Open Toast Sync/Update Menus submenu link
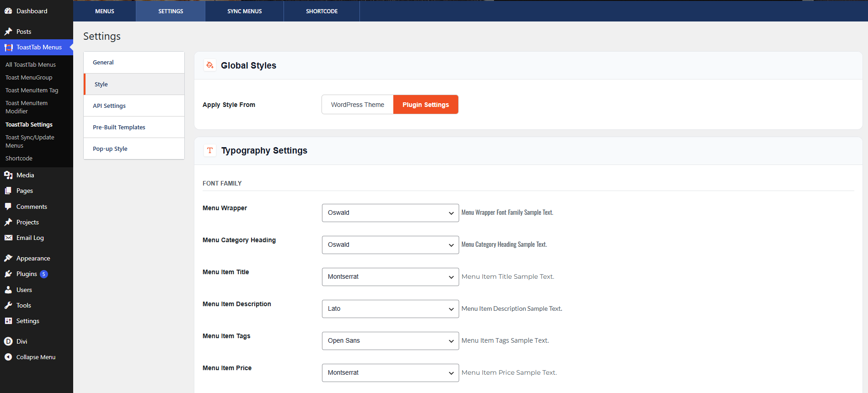 (30, 142)
